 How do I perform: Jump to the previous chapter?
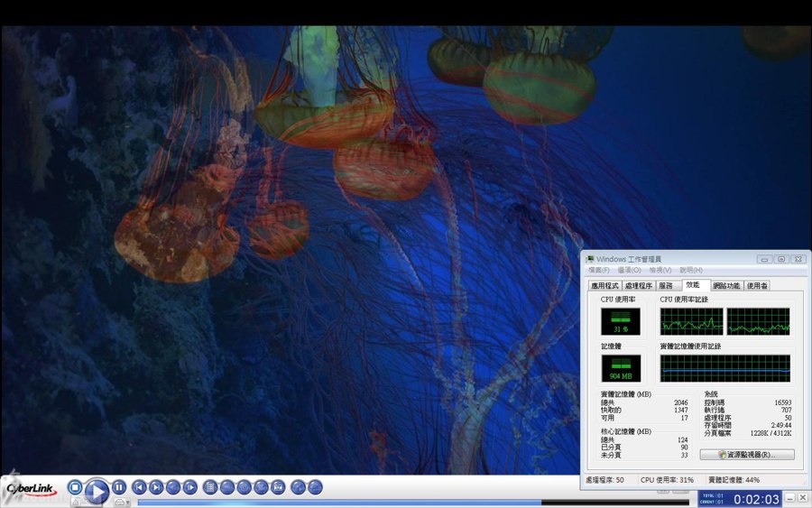[139, 487]
